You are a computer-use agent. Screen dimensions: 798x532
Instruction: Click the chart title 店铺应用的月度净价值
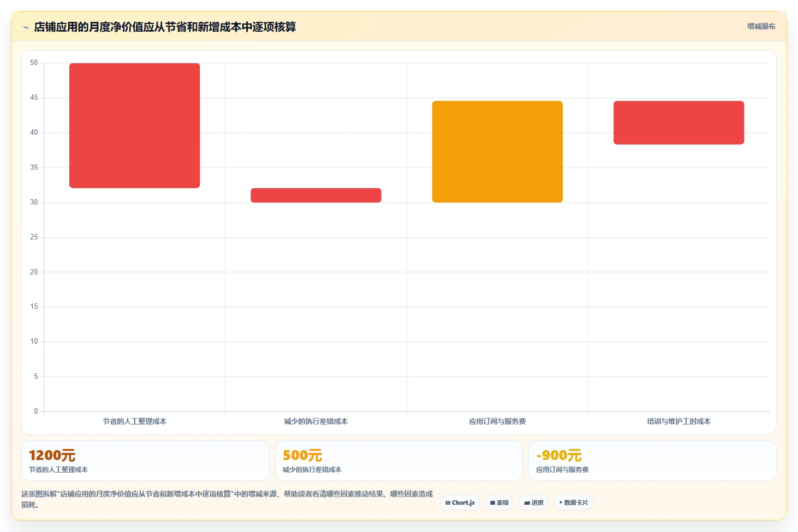[x=165, y=27]
